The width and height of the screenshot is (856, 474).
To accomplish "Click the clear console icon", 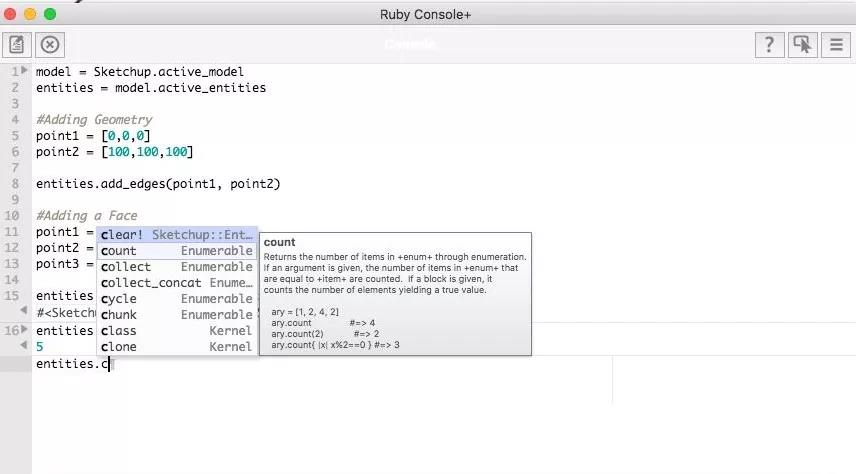I will 50,44.
